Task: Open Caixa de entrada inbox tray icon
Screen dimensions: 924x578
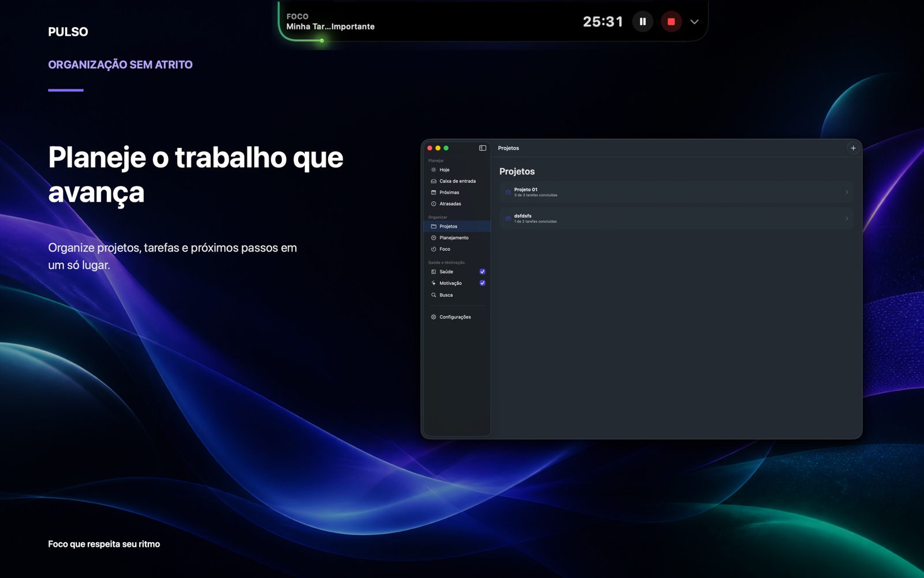Action: pyautogui.click(x=434, y=181)
